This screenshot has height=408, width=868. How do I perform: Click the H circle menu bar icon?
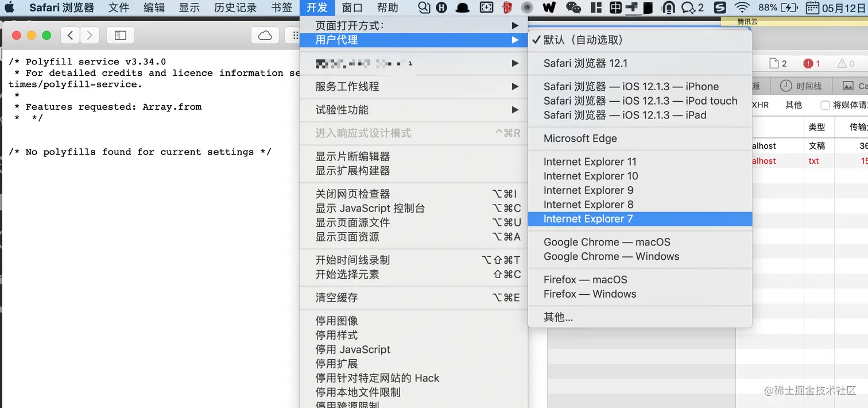click(x=441, y=7)
